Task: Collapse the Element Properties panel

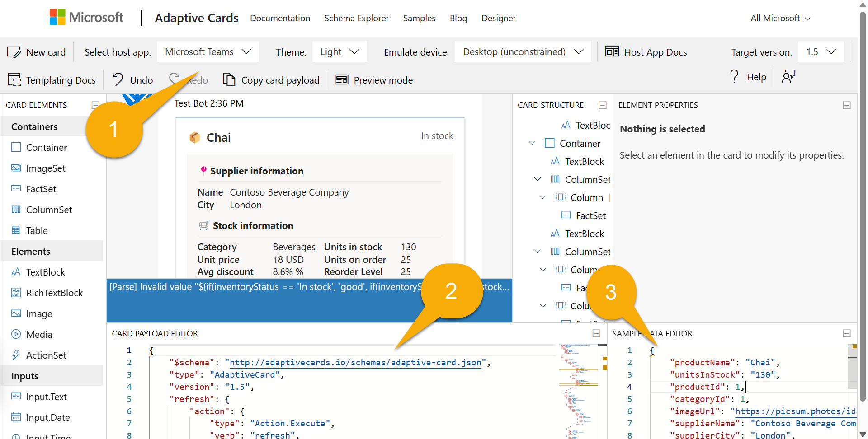Action: coord(847,105)
